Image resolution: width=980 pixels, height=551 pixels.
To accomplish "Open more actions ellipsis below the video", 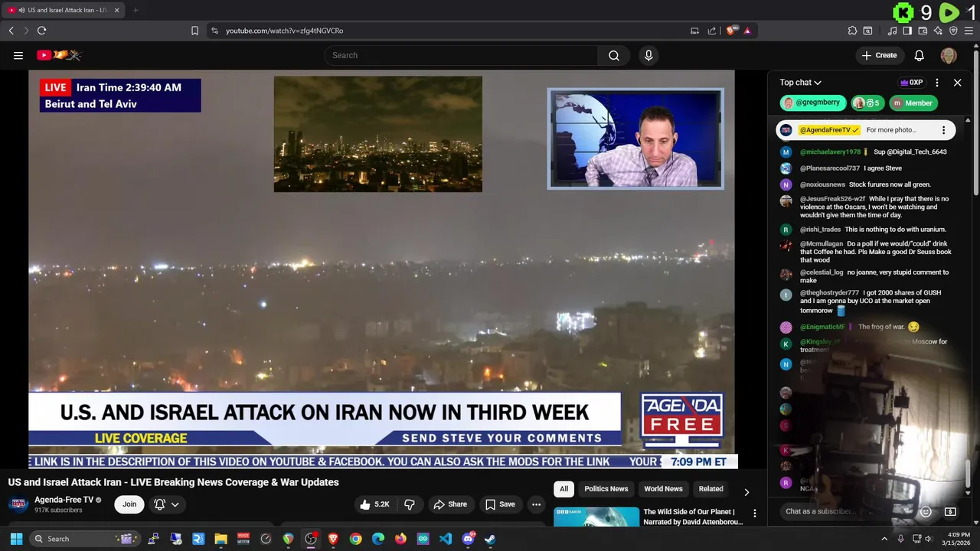I will tap(536, 504).
